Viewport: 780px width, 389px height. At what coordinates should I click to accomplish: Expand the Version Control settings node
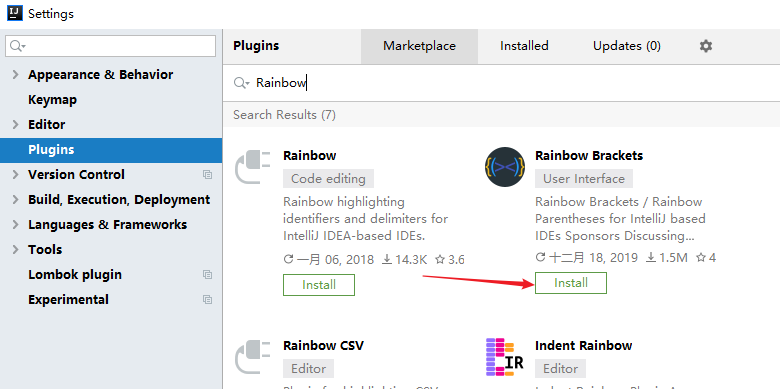pos(15,175)
